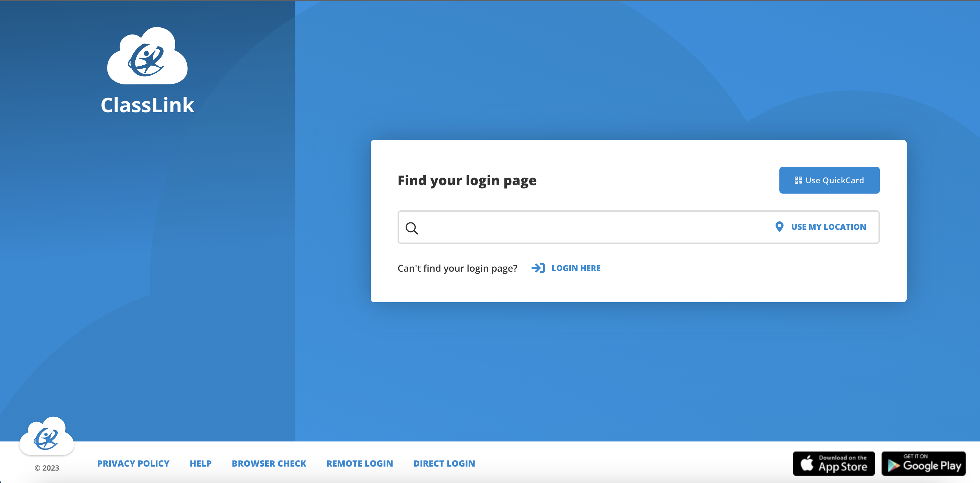Click the Apple logo on App Store badge
980x483 pixels.
click(807, 463)
